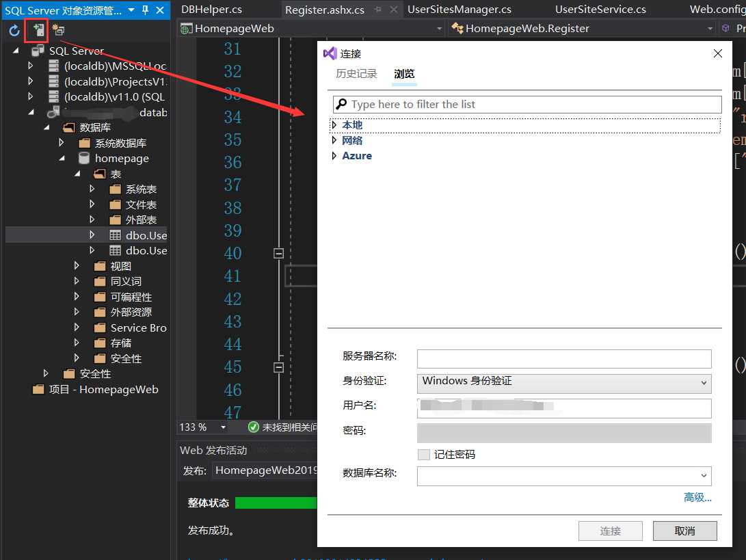Screen dimensions: 746x560
Task: Pin the SQL Server object explorer panel
Action: point(146,10)
